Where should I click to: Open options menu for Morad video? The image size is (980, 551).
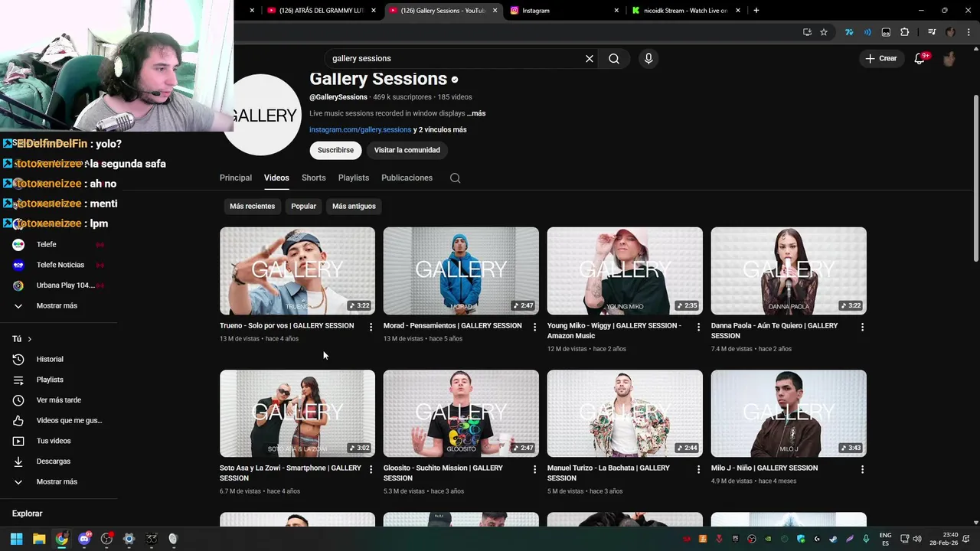(x=534, y=327)
